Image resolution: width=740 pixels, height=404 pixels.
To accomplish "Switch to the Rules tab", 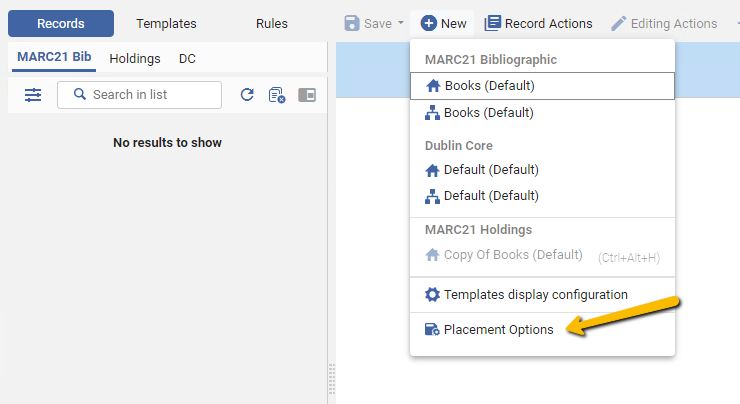I will click(x=272, y=24).
